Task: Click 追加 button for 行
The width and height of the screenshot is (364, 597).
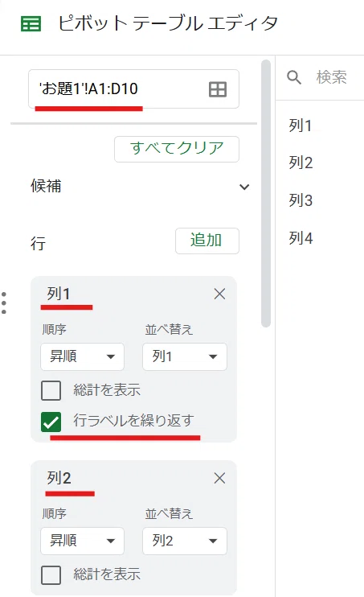Action: coord(207,241)
